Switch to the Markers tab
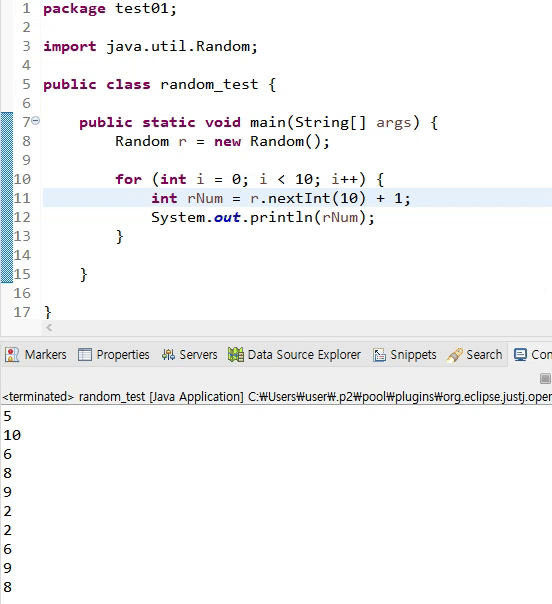This screenshot has height=604, width=552. coord(36,354)
